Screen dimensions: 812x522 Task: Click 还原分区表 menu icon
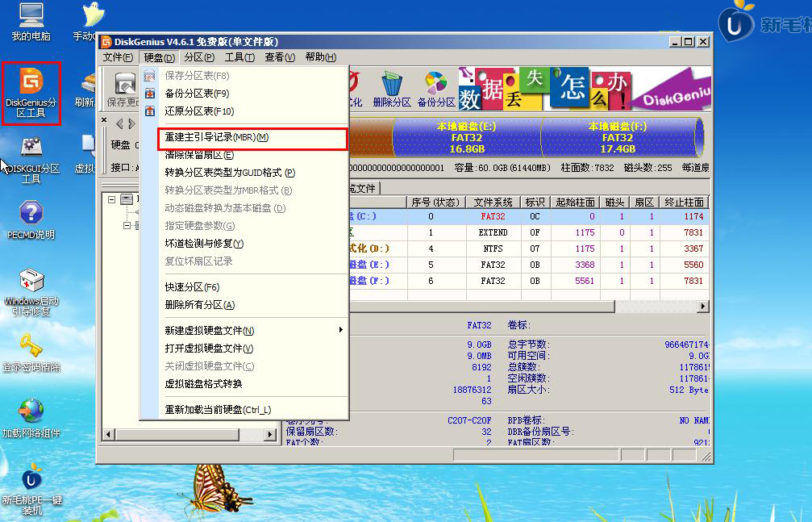(x=150, y=111)
